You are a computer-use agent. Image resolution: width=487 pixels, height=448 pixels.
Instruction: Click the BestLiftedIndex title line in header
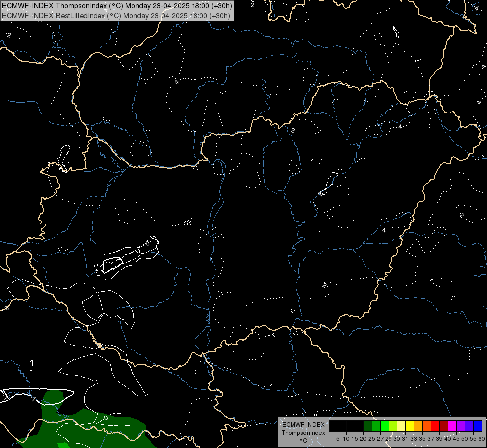[x=116, y=16]
